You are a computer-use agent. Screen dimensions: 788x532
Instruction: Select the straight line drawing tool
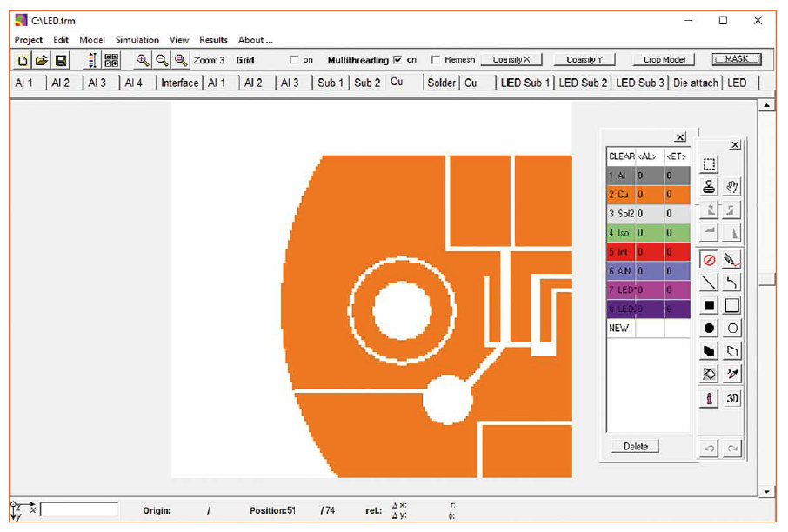710,282
